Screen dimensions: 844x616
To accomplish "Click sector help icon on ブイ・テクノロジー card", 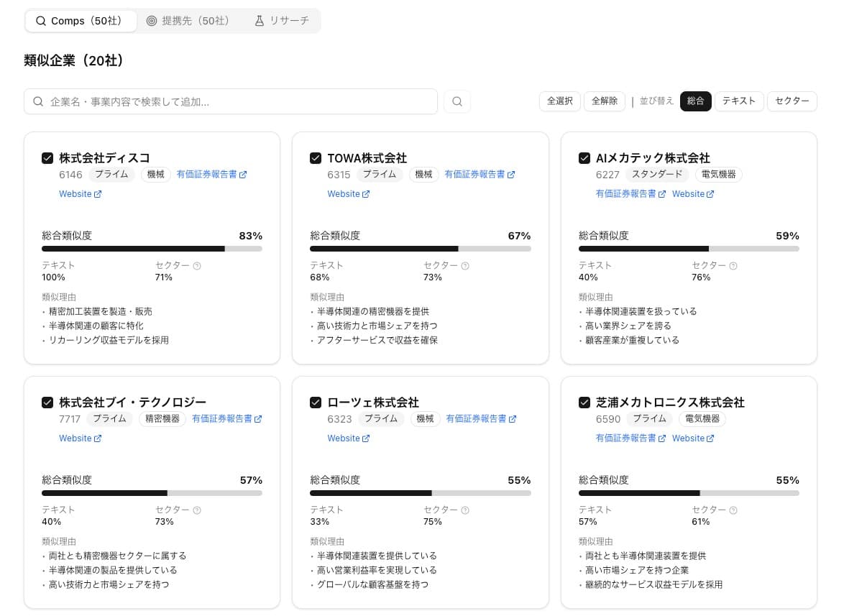I will pos(197,510).
